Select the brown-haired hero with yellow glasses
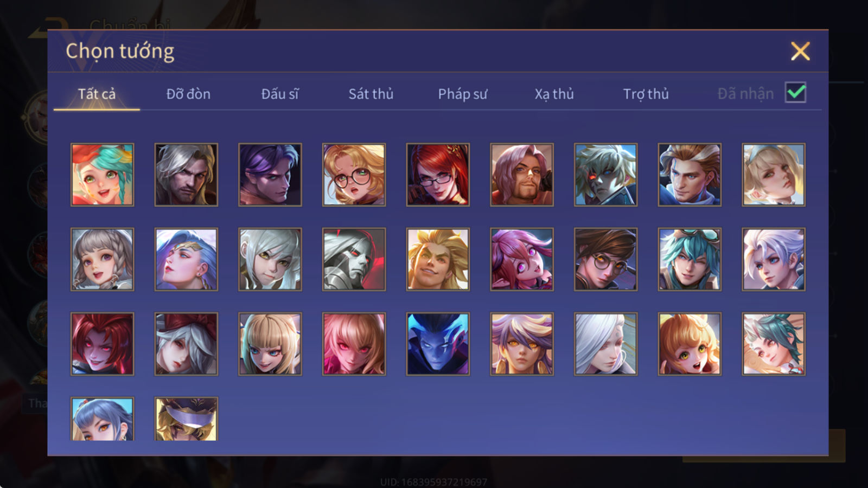This screenshot has width=868, height=488. [x=605, y=259]
